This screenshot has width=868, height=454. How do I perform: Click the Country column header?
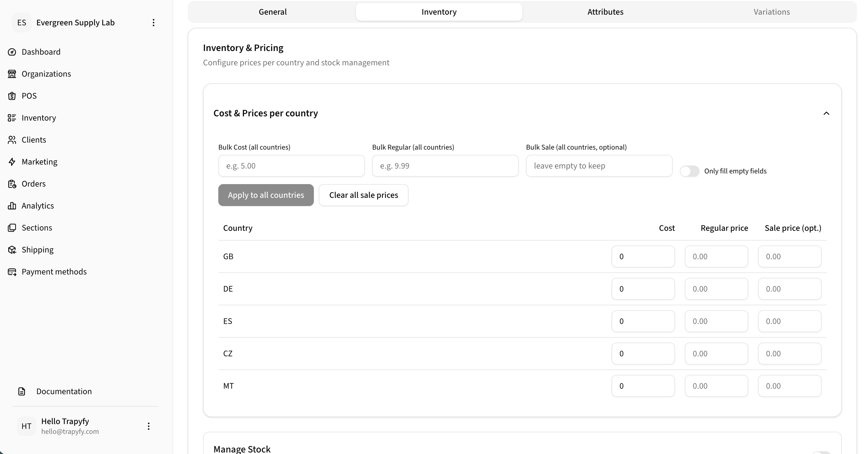pos(238,228)
